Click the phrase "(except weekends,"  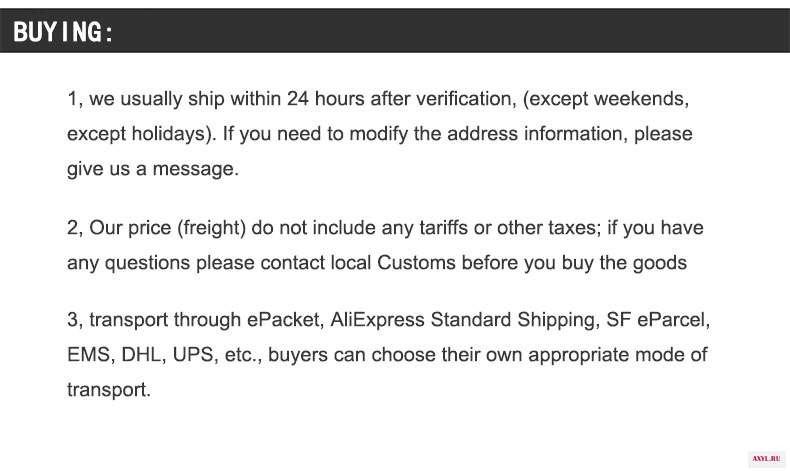(x=606, y=99)
